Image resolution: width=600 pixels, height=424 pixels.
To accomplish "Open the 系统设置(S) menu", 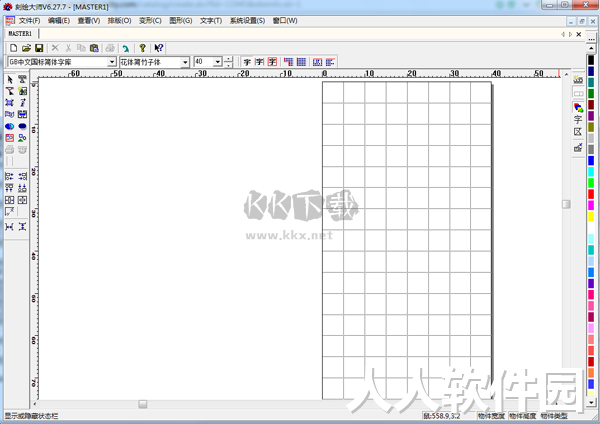I will tap(247, 21).
